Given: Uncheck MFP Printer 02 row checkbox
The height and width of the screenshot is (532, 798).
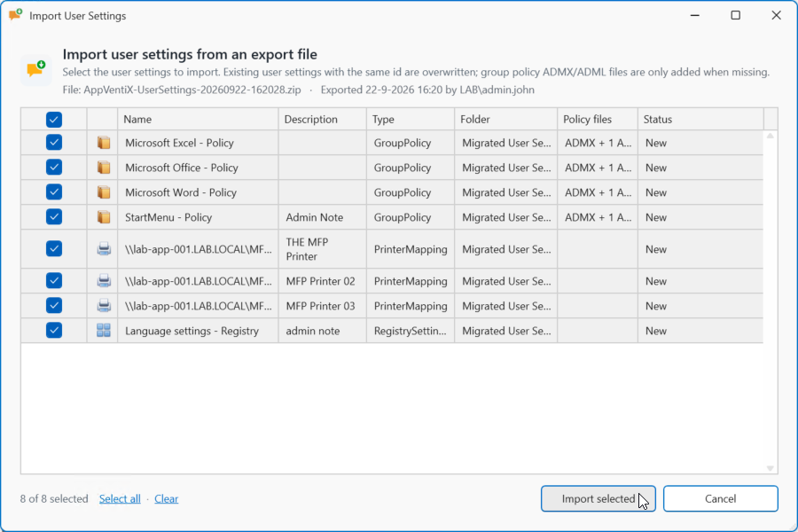Looking at the screenshot, I should (x=54, y=281).
